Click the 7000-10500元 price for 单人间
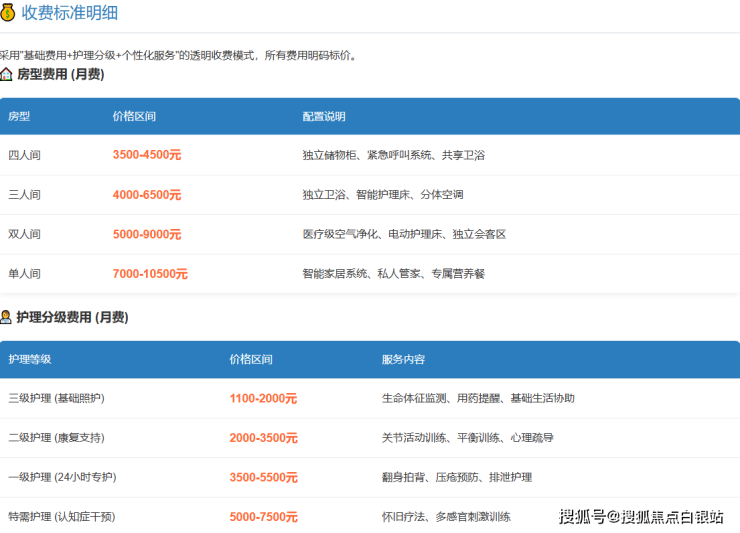Screen dimensions: 740x533 tap(150, 274)
